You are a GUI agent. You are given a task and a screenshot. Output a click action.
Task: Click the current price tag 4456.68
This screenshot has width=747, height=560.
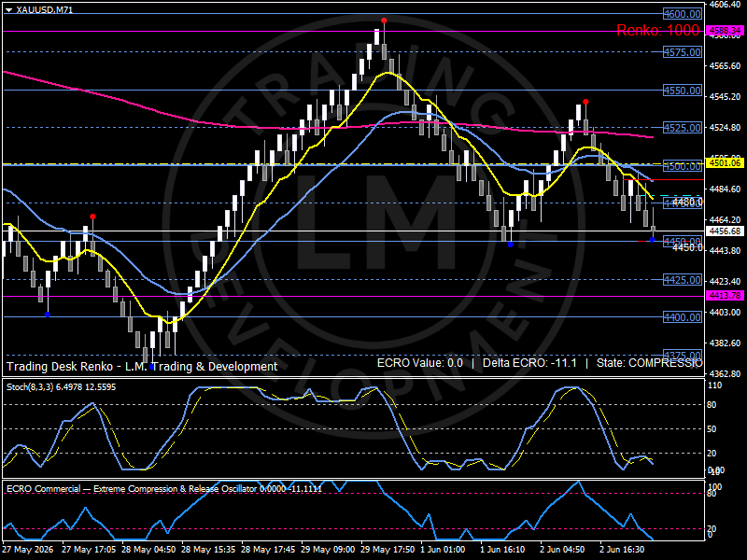click(x=726, y=231)
